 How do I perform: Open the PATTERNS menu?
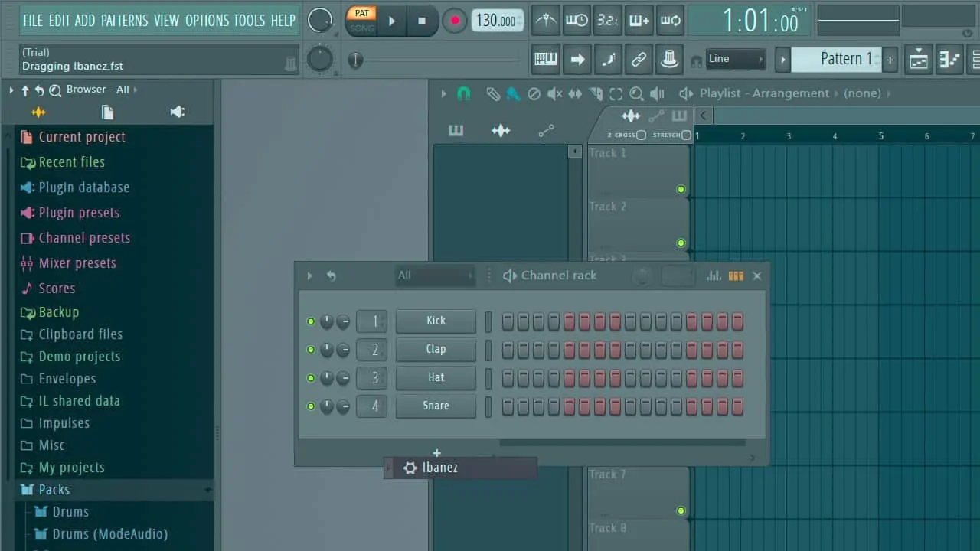(124, 21)
